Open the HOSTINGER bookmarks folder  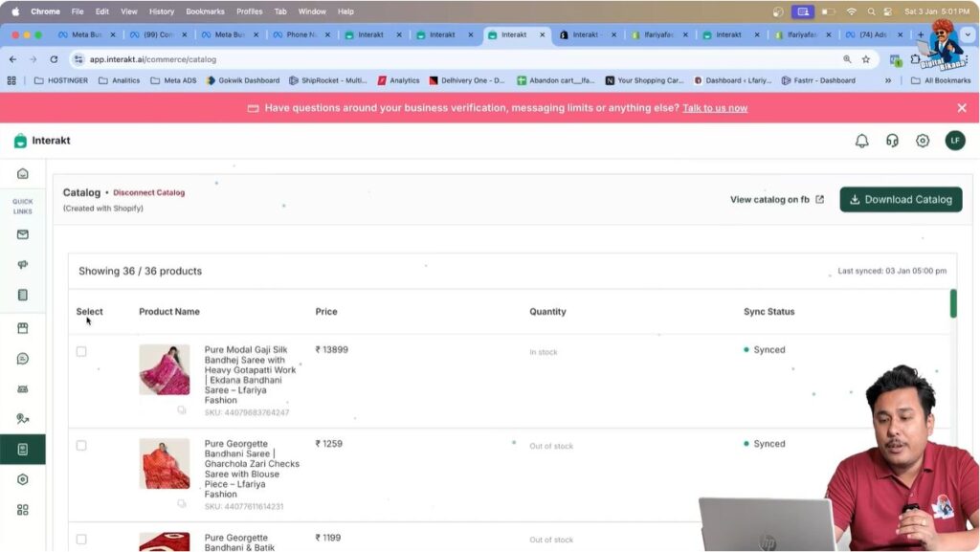pyautogui.click(x=61, y=80)
